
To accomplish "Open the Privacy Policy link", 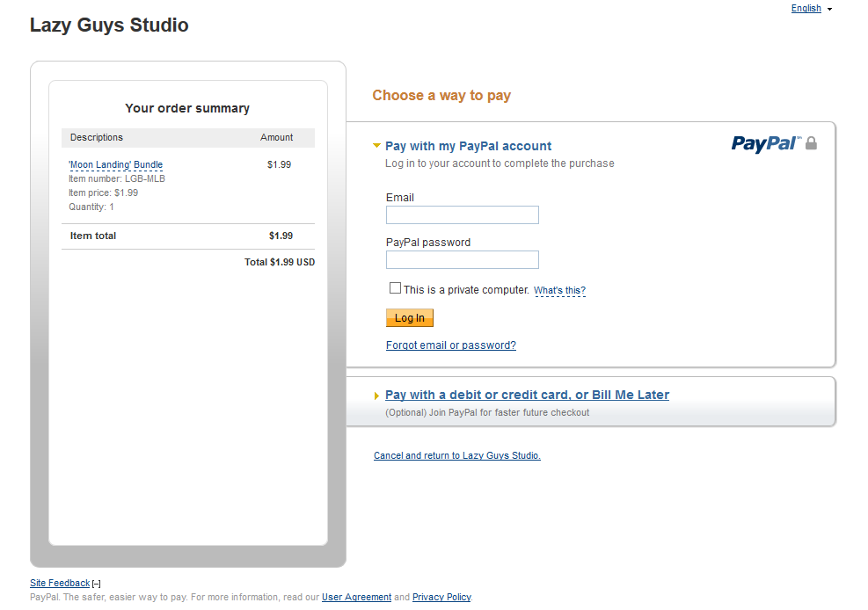I will pyautogui.click(x=441, y=598).
